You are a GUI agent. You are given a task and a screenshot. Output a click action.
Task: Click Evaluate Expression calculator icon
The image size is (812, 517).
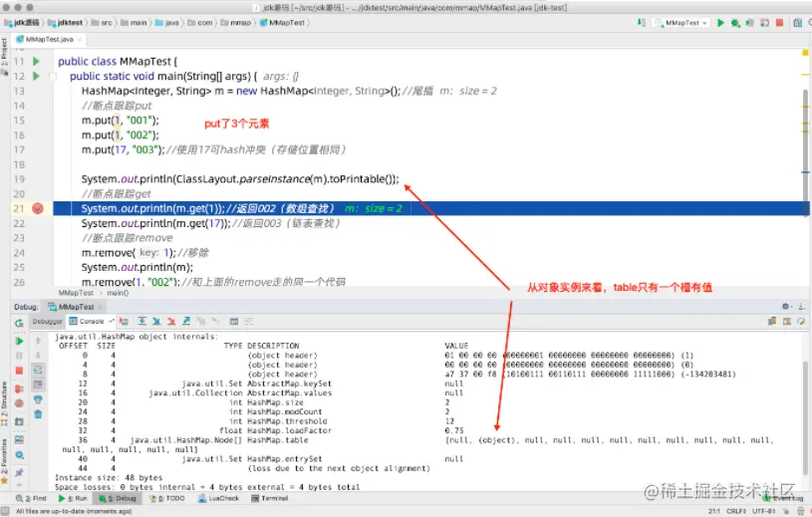coord(233,322)
